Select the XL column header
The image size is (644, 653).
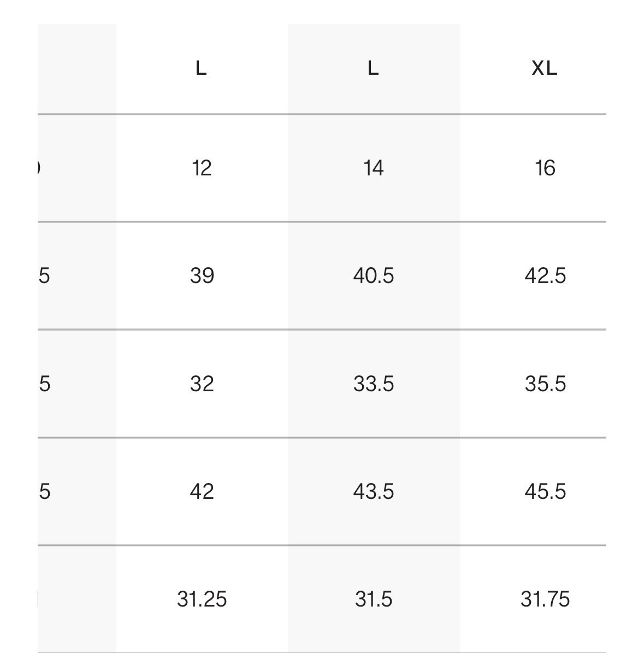click(544, 68)
